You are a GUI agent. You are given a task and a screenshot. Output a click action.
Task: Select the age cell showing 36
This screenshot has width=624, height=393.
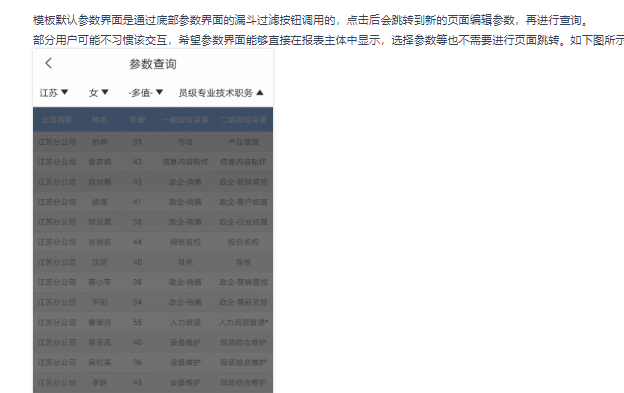click(137, 363)
